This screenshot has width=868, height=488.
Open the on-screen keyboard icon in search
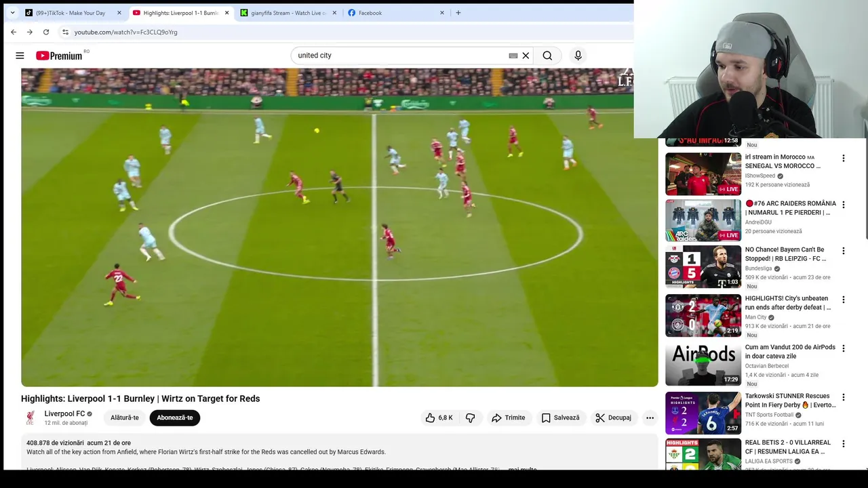pos(513,56)
